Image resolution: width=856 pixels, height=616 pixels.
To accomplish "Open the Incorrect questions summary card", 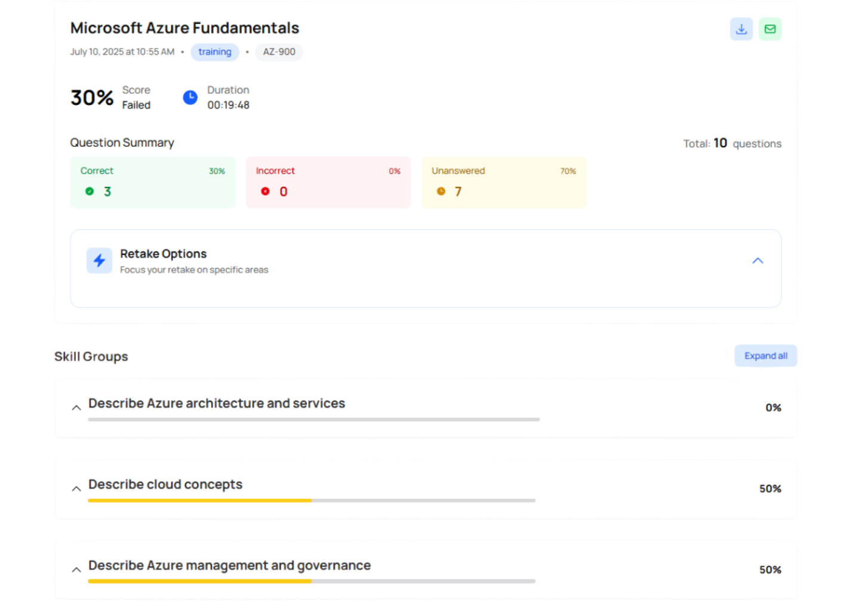I will pyautogui.click(x=328, y=182).
